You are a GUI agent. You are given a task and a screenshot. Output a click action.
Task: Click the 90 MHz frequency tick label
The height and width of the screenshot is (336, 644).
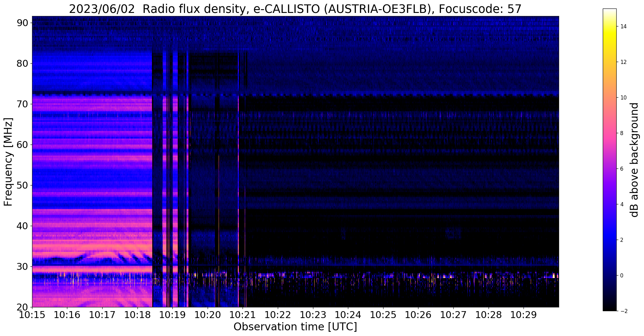click(22, 23)
